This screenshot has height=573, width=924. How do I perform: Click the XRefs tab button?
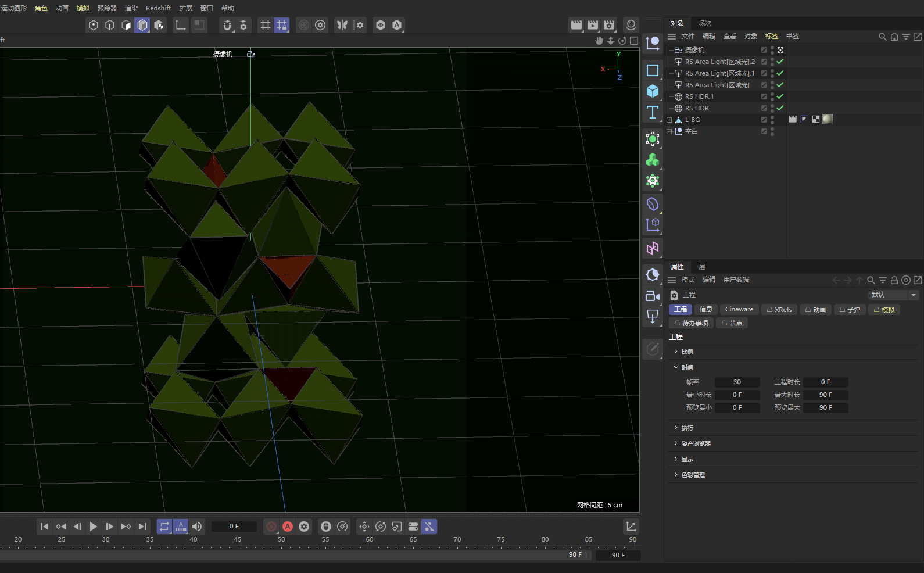click(x=779, y=310)
